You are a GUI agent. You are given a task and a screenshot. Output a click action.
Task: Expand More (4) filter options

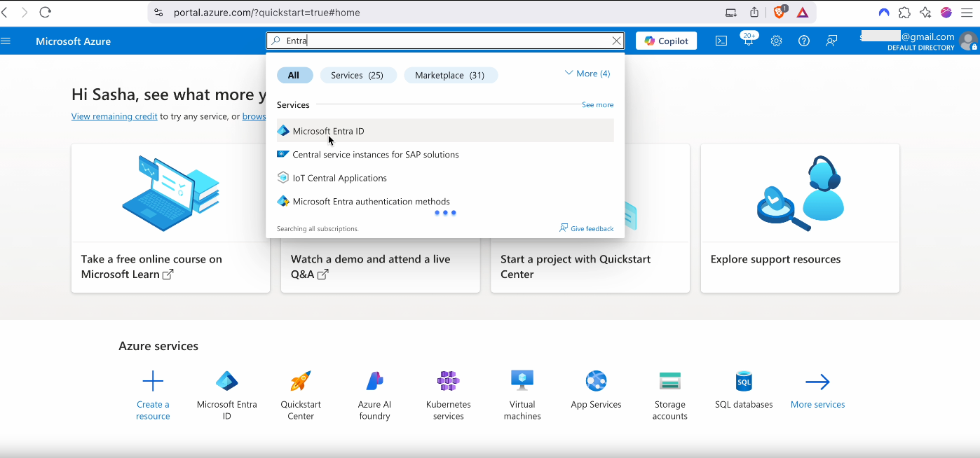click(x=587, y=74)
